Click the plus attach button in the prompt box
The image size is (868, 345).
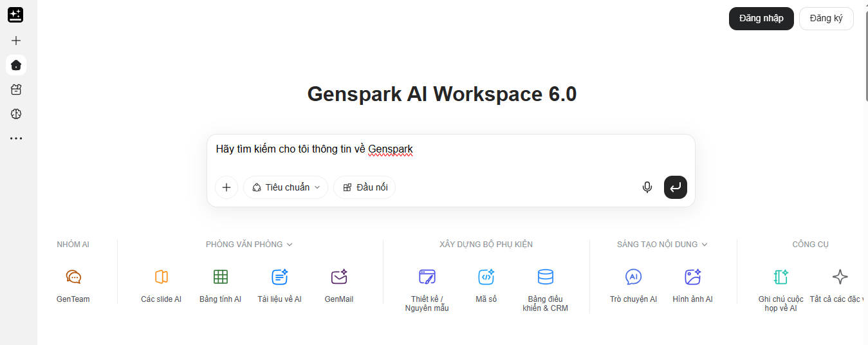(x=226, y=187)
